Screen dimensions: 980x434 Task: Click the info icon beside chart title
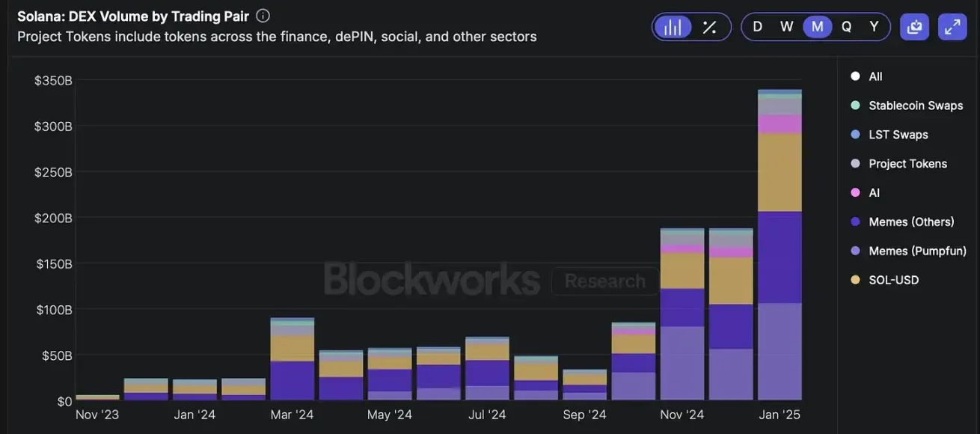click(x=263, y=16)
